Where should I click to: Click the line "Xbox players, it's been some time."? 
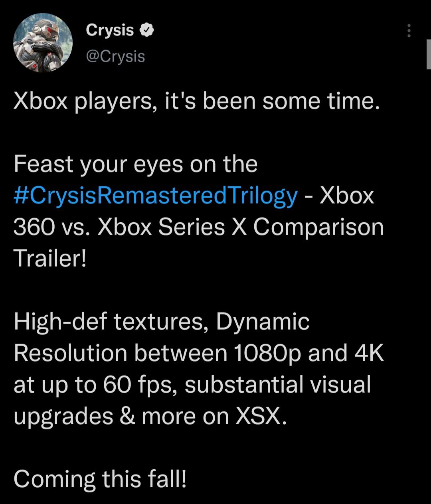click(196, 101)
